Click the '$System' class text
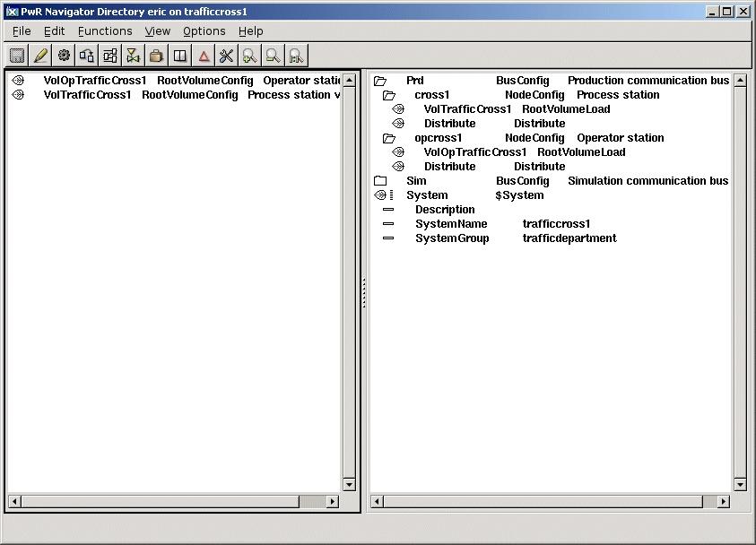Screen dimensions: 756x545 pos(519,195)
